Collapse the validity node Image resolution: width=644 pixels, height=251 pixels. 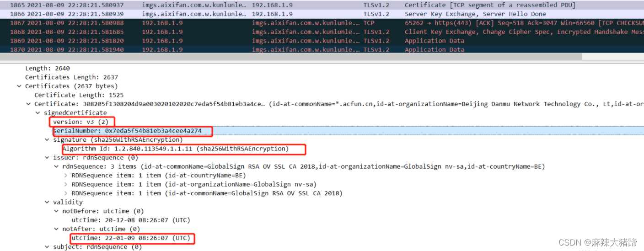pos(47,202)
